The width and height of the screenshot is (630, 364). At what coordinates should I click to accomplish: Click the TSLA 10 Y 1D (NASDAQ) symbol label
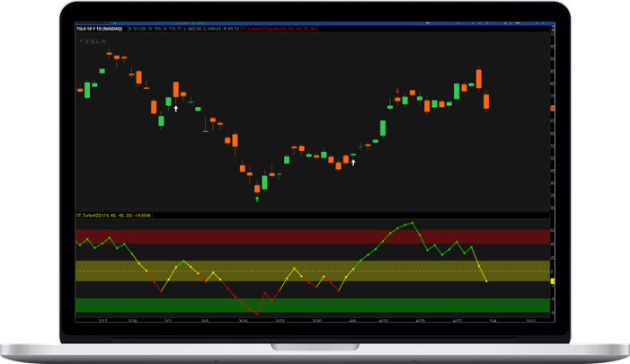click(101, 29)
